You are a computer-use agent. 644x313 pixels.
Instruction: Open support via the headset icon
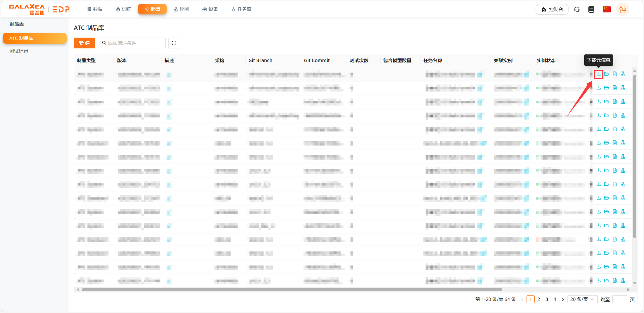point(577,9)
